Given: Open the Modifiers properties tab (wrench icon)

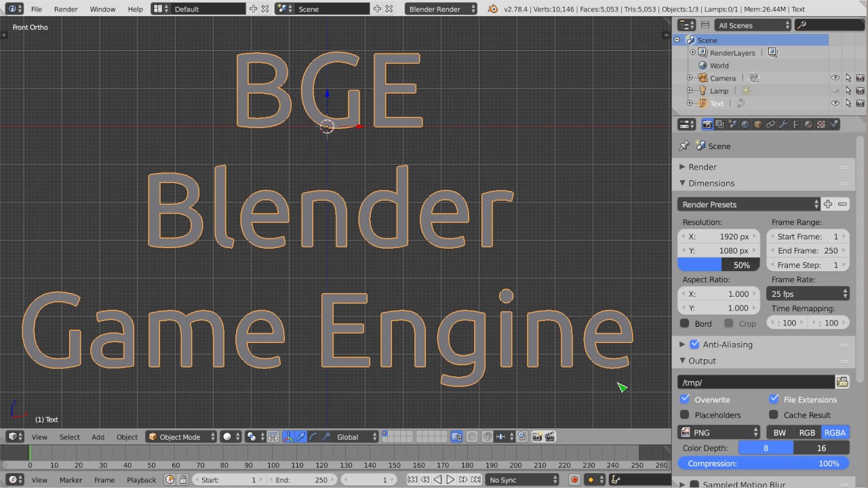Looking at the screenshot, I should tap(783, 125).
